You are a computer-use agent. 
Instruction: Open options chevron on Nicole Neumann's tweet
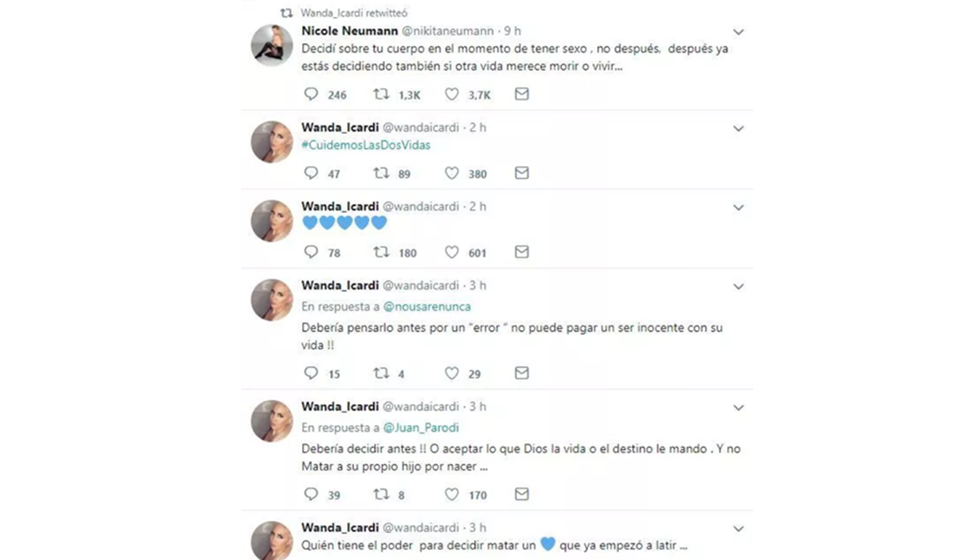[739, 32]
